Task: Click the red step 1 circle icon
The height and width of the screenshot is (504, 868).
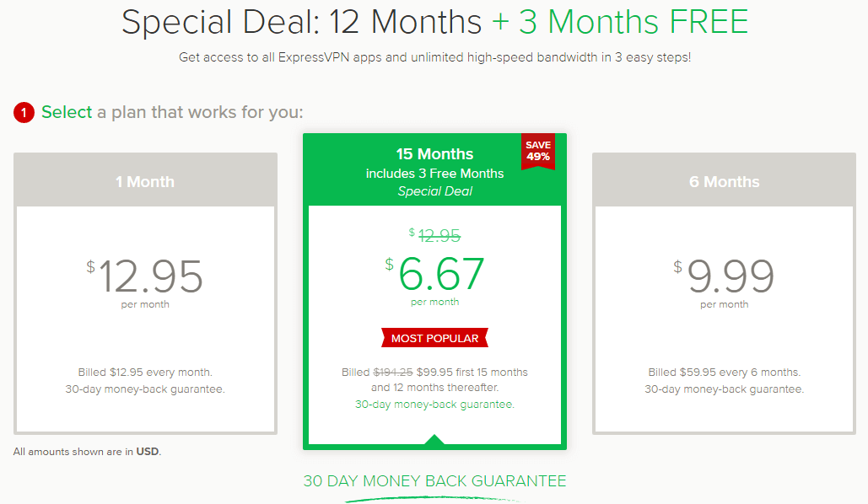Action: click(x=24, y=112)
